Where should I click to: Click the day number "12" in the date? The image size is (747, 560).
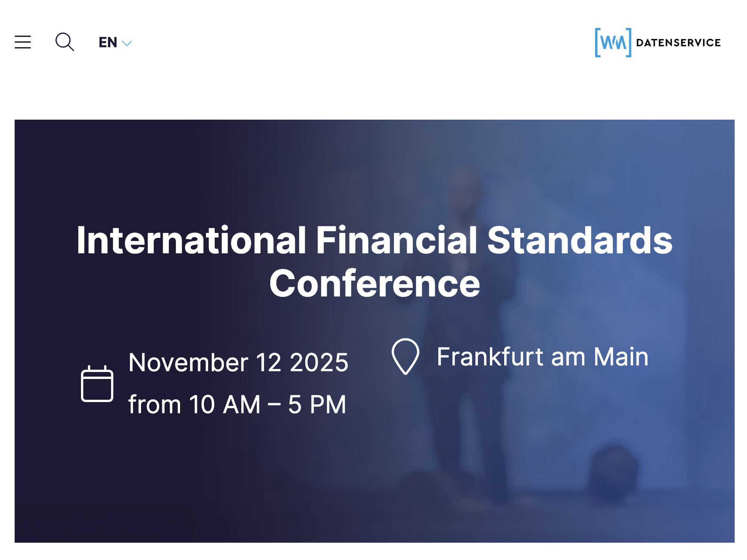click(x=268, y=363)
